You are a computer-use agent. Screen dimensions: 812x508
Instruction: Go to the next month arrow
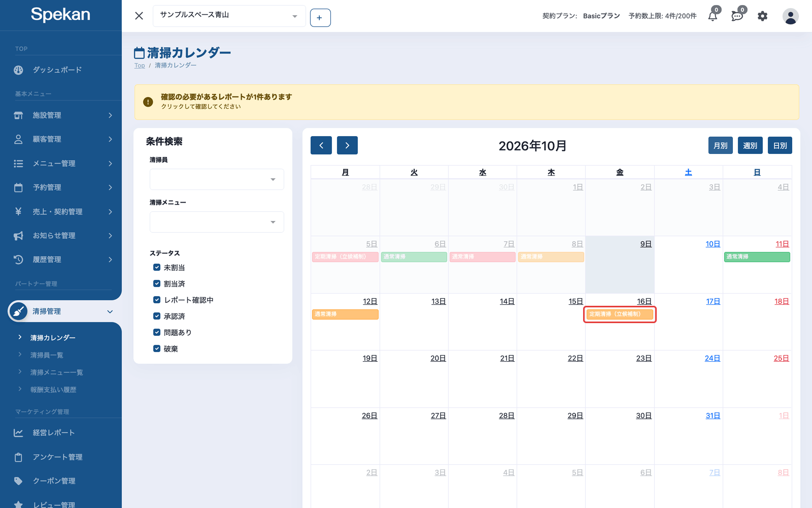click(x=347, y=145)
